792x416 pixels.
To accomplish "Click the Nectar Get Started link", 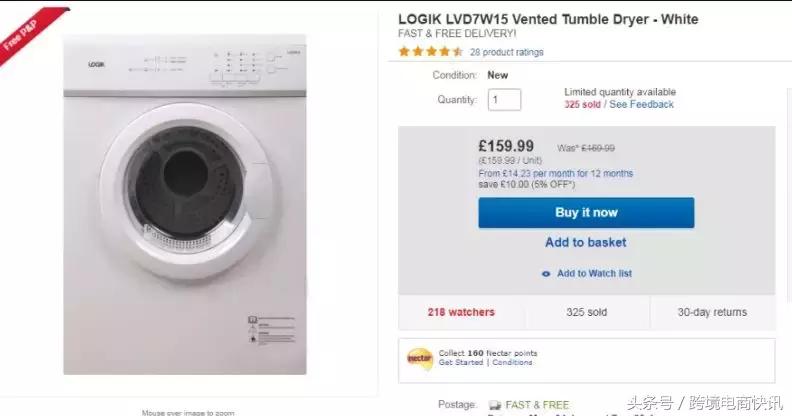I will [460, 363].
